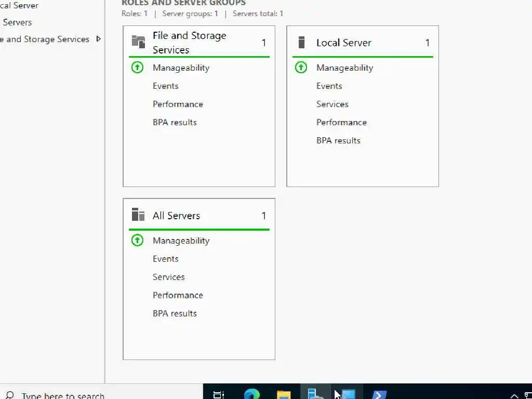Open Task View from the taskbar

pyautogui.click(x=219, y=395)
